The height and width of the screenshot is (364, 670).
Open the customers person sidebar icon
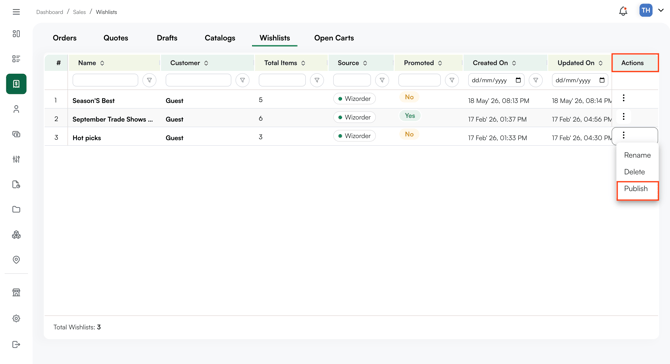[16, 109]
